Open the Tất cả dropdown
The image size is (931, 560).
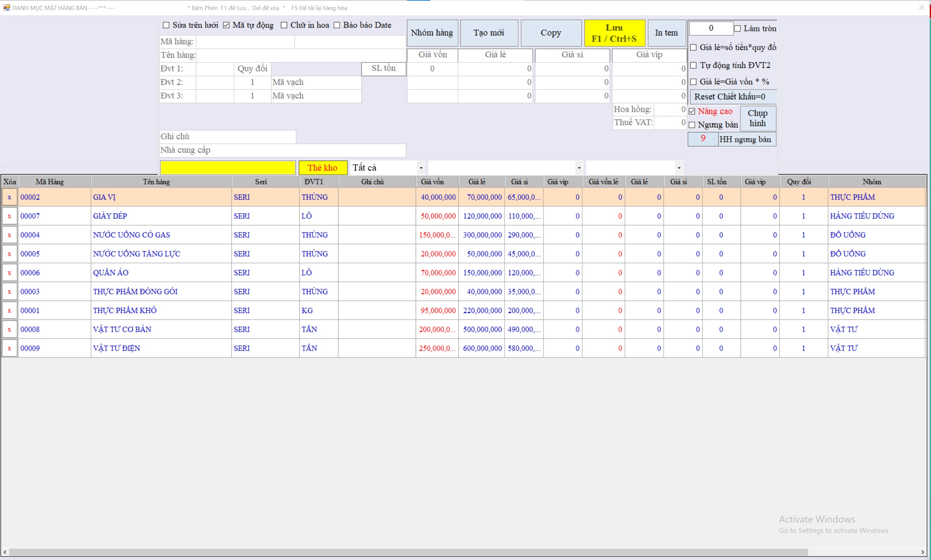[421, 168]
